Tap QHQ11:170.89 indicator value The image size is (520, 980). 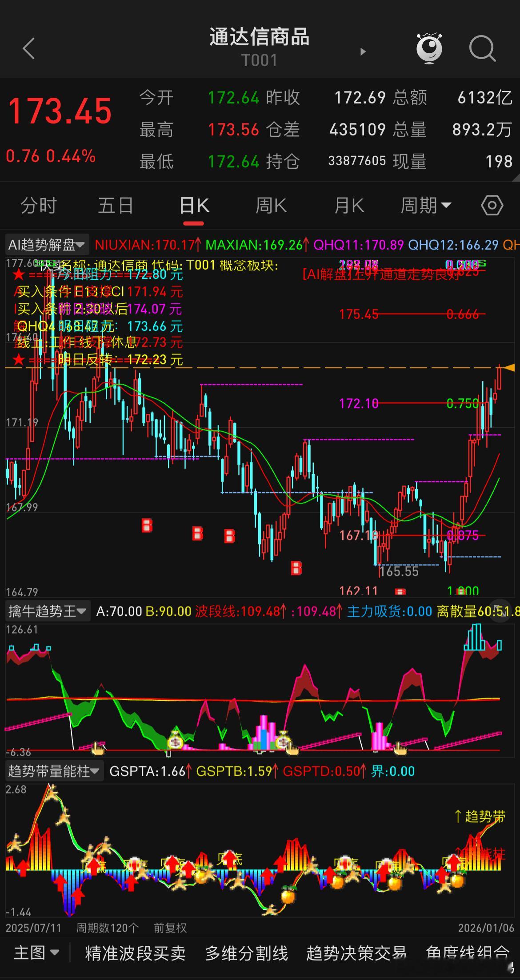pyautogui.click(x=359, y=245)
